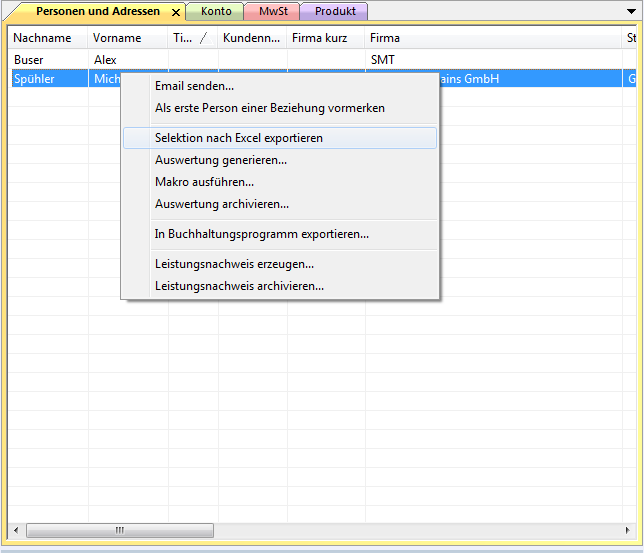
Task: Click the Firma column header
Action: click(x=385, y=38)
